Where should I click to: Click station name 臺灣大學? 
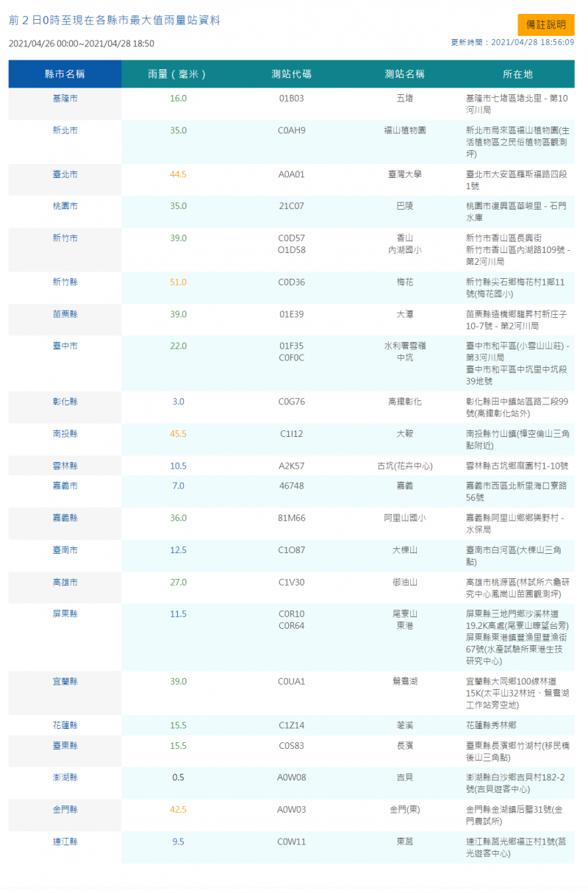[x=405, y=174]
